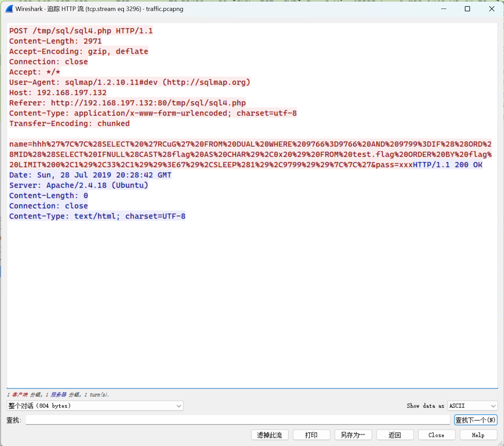Click the Close button at bottom

coord(437,435)
